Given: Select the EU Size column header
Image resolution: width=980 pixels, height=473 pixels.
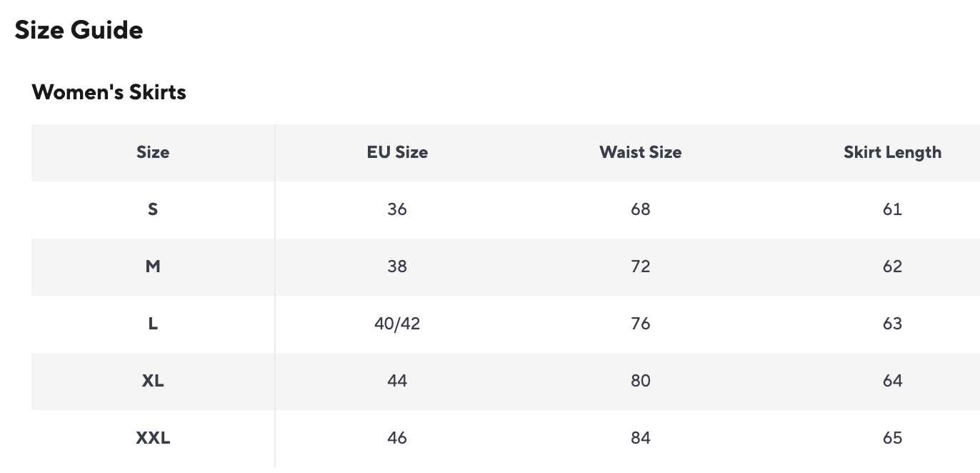Looking at the screenshot, I should click(397, 152).
